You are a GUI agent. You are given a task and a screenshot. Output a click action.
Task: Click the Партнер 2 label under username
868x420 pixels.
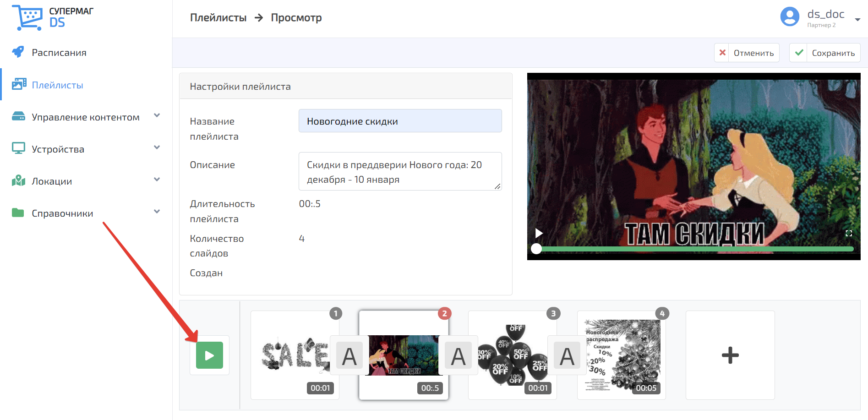click(821, 25)
